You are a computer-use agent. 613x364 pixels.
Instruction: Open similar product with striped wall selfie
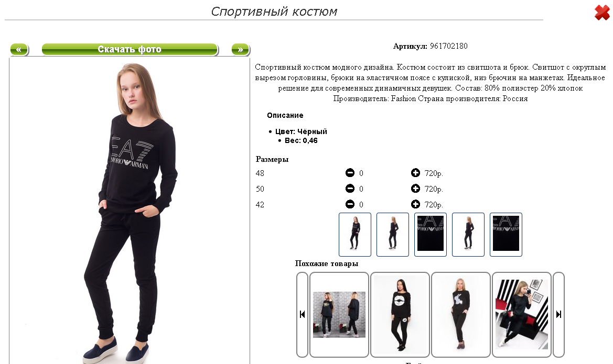(x=522, y=314)
